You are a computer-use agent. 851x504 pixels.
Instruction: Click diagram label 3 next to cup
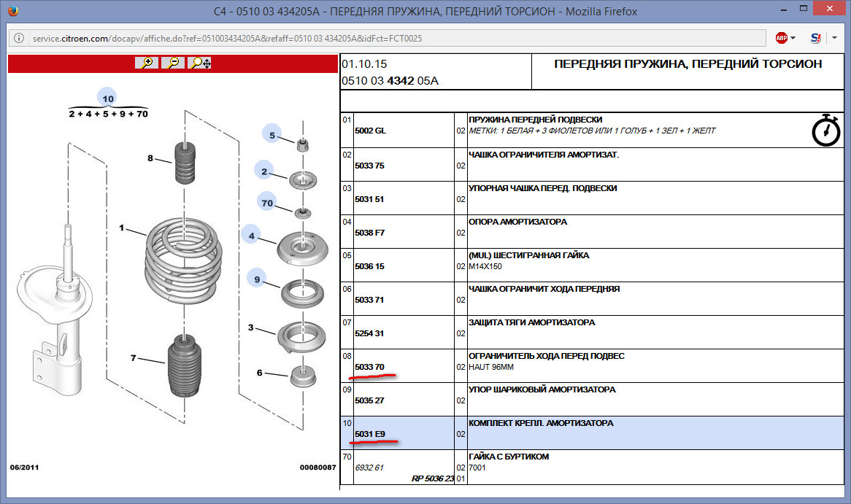click(x=251, y=327)
